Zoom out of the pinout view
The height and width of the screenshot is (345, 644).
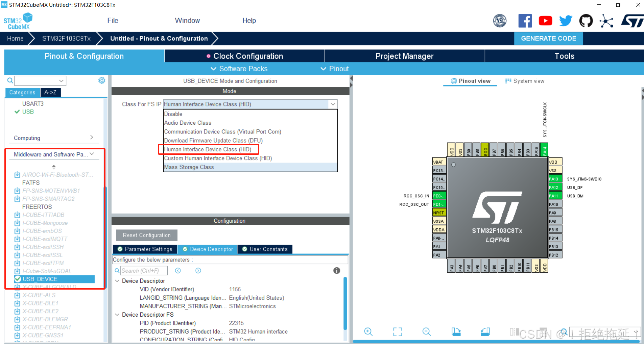pyautogui.click(x=427, y=332)
